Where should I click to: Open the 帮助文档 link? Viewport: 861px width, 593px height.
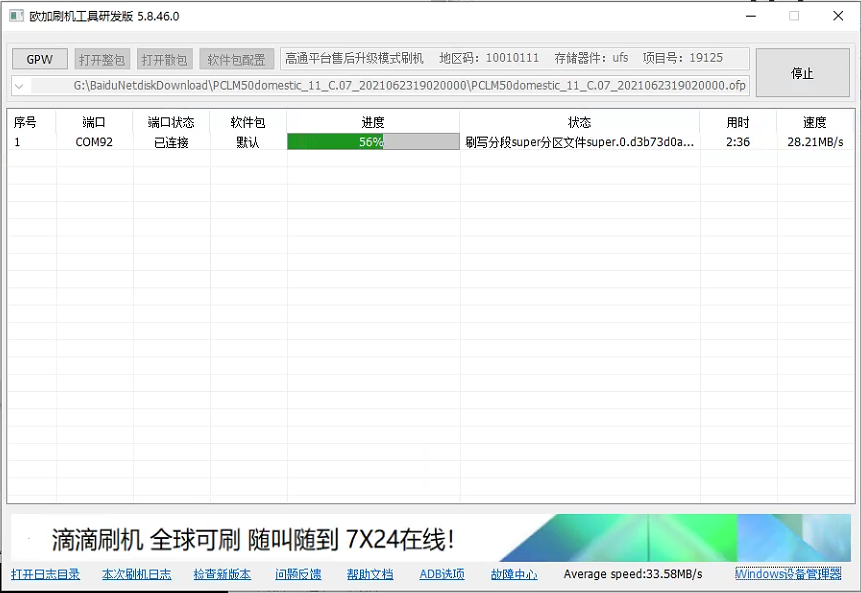[x=370, y=574]
